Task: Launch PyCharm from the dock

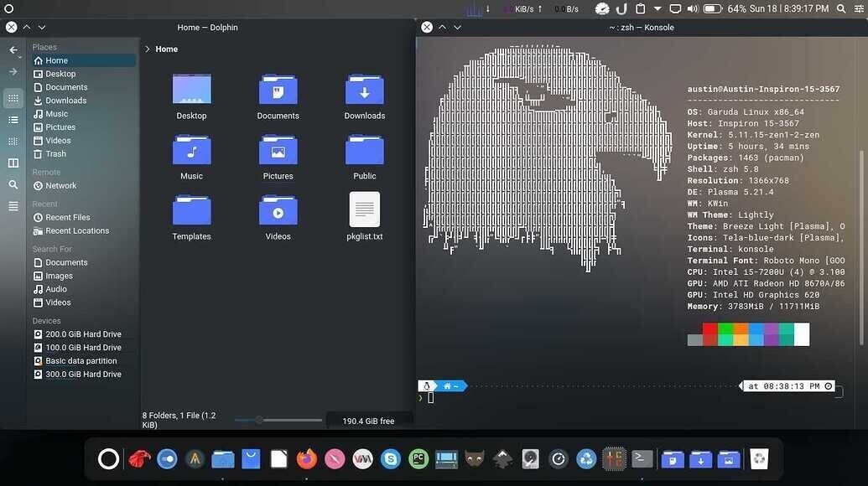Action: point(418,459)
